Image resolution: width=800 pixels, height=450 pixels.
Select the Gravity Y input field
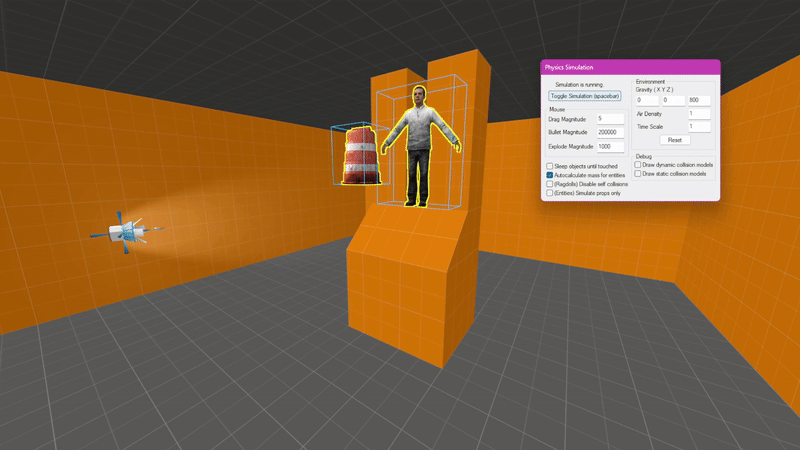672,101
